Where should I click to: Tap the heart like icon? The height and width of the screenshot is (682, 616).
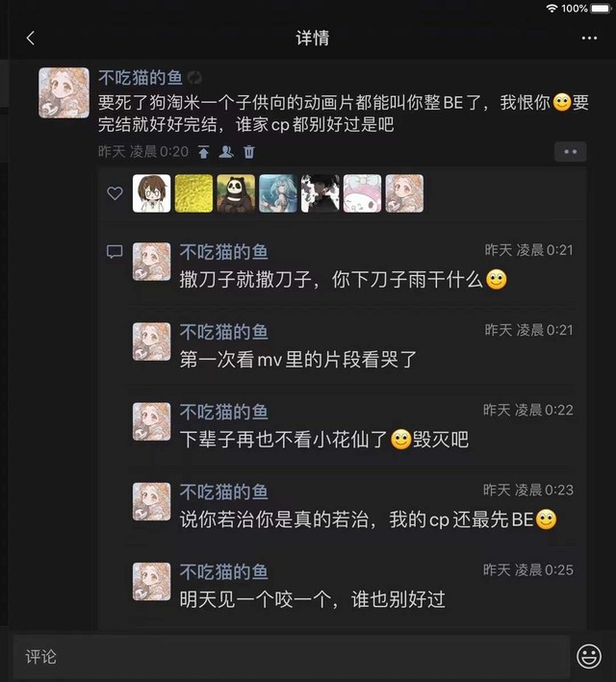click(115, 193)
